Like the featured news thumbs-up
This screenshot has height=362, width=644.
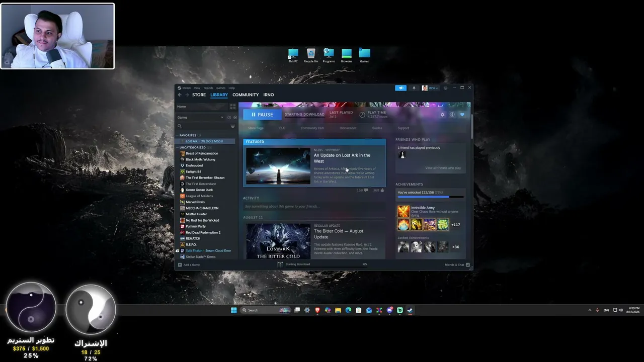(382, 191)
